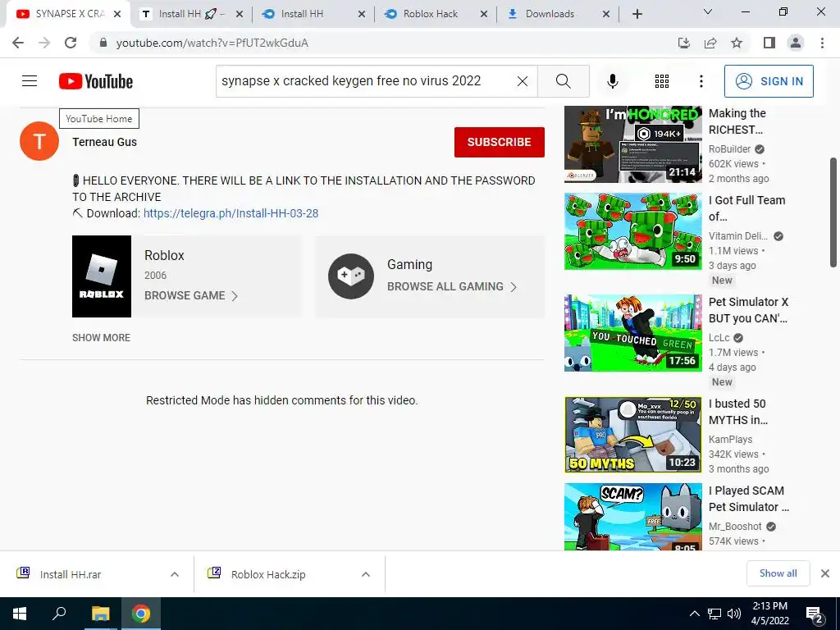840x630 pixels.
Task: Open the Chrome profile avatar
Action: tap(796, 43)
